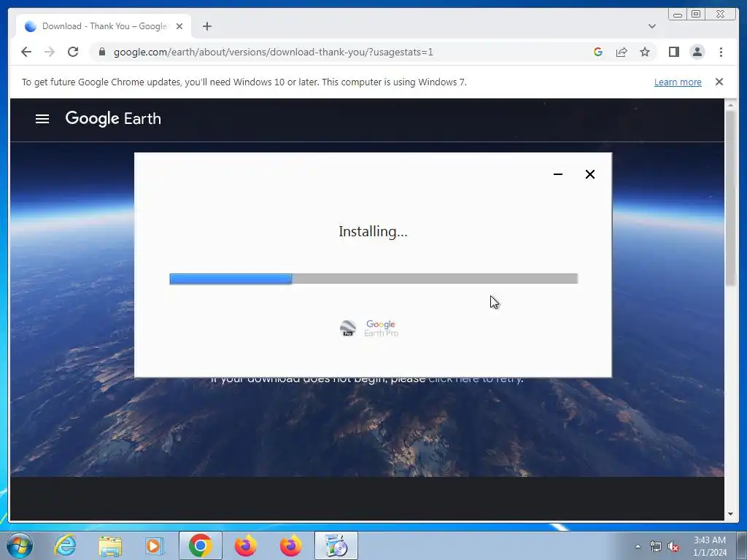Open Windows Explorer folder in taskbar
Screen dimensions: 747x560
(x=110, y=545)
